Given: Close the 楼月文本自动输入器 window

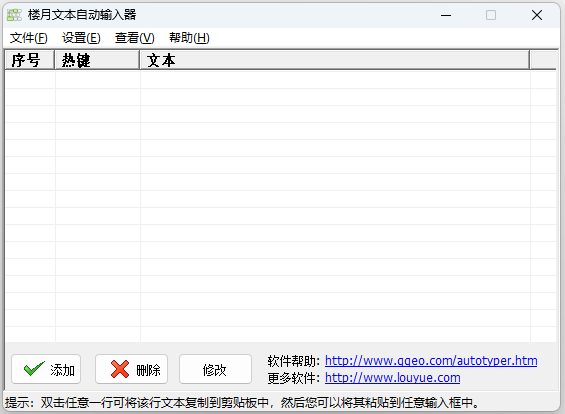Looking at the screenshot, I should [x=537, y=15].
